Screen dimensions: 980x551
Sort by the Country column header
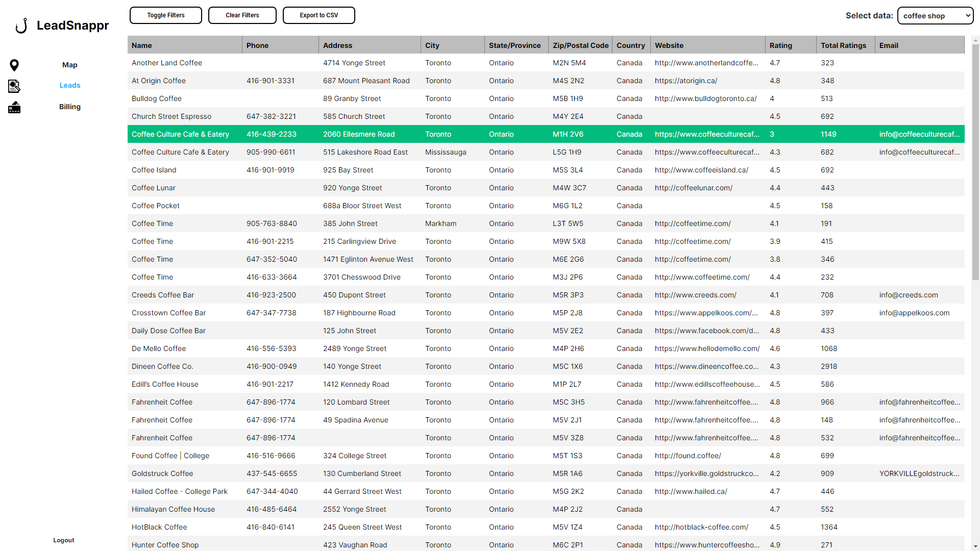coord(631,45)
